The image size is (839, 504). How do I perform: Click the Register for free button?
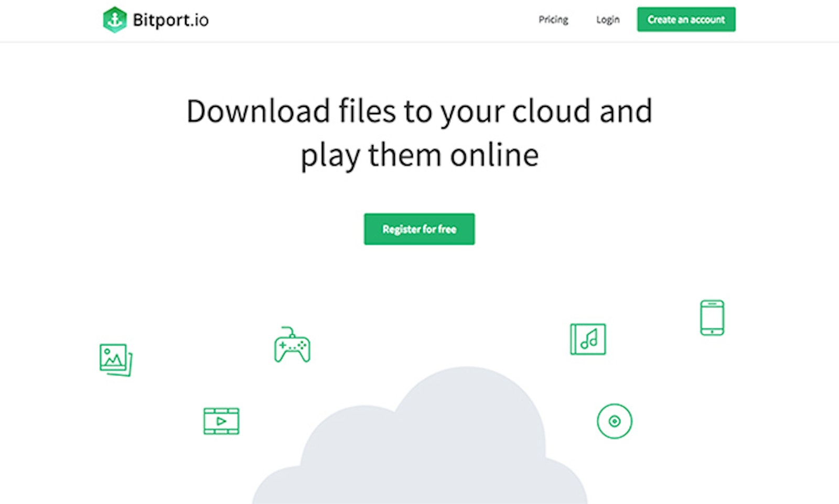(419, 229)
